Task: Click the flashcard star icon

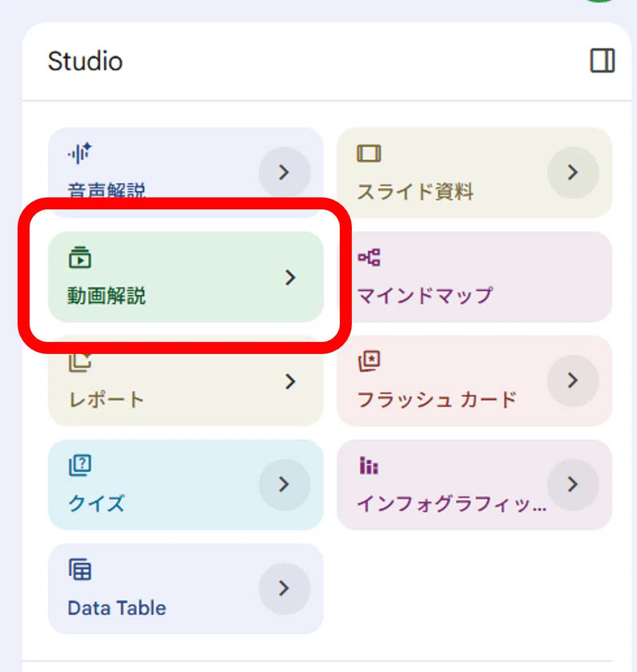Action: tap(369, 361)
